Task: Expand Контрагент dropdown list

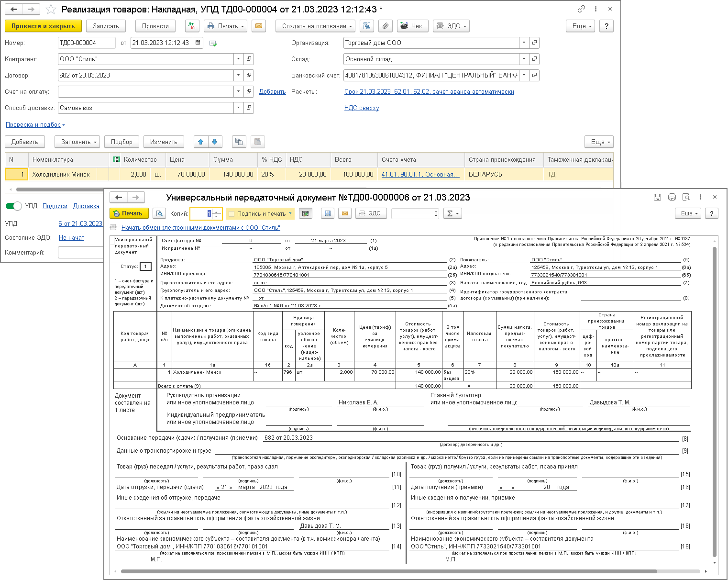Action: (x=238, y=59)
